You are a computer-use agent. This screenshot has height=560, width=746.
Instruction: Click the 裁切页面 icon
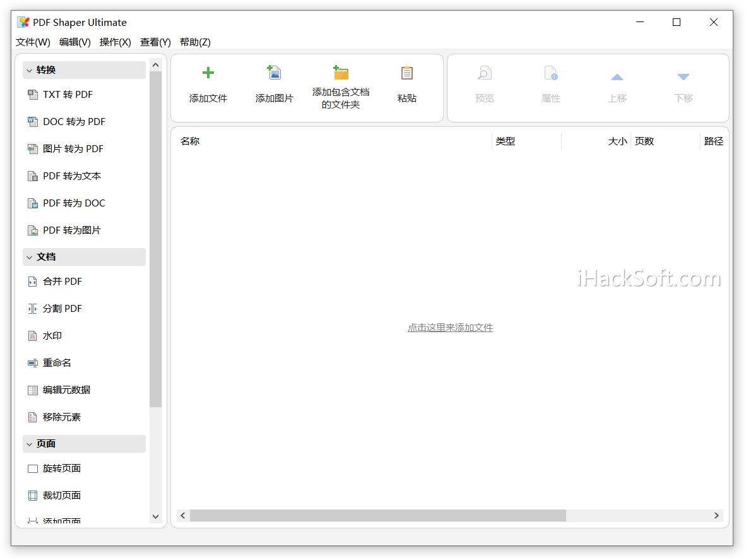pyautogui.click(x=33, y=496)
